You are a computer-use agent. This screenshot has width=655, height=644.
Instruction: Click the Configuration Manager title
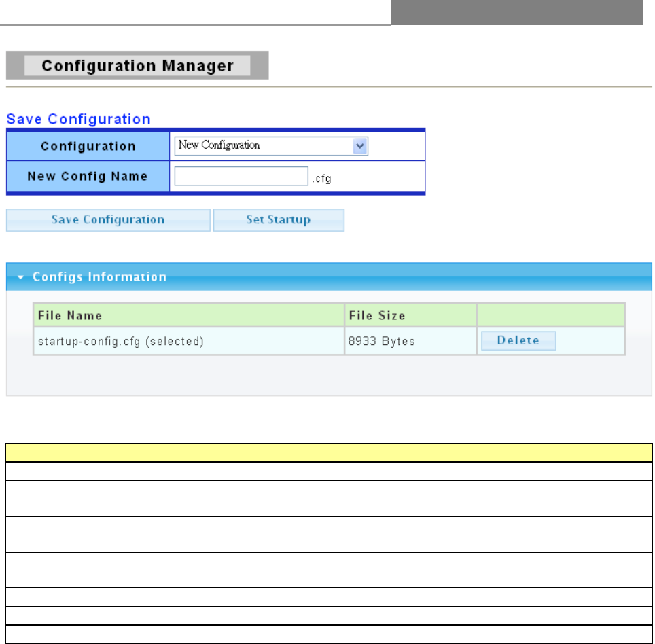[137, 66]
